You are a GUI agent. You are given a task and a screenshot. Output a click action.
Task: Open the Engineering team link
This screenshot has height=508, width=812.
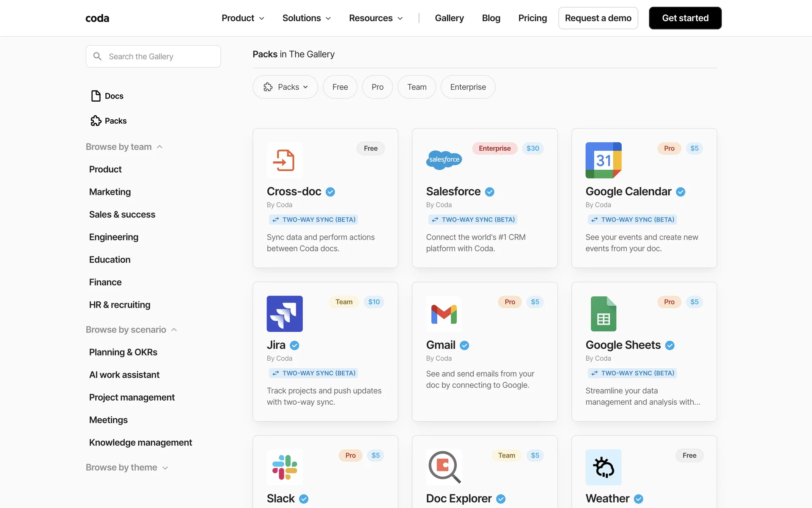(113, 237)
